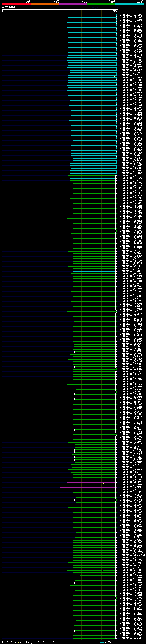Select the UniRef100_Q6I683 hit label
Image resolution: width=146 pixels, height=644 pixels.
131,37
